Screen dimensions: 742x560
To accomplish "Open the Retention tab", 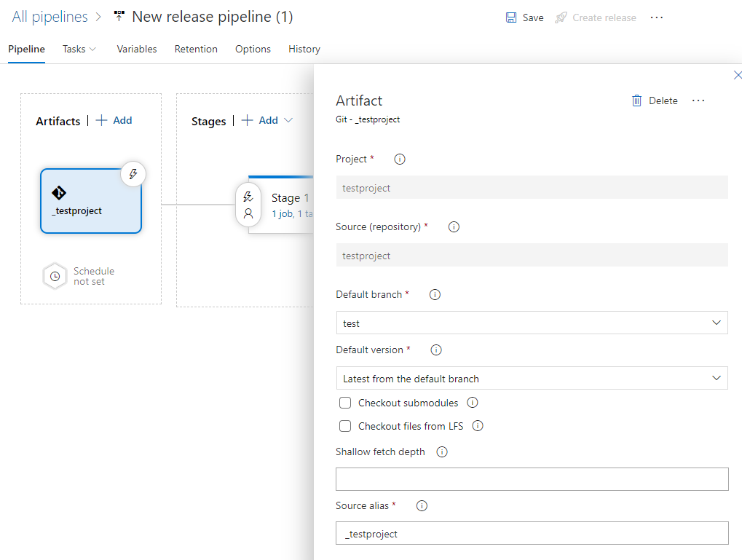I will (196, 49).
